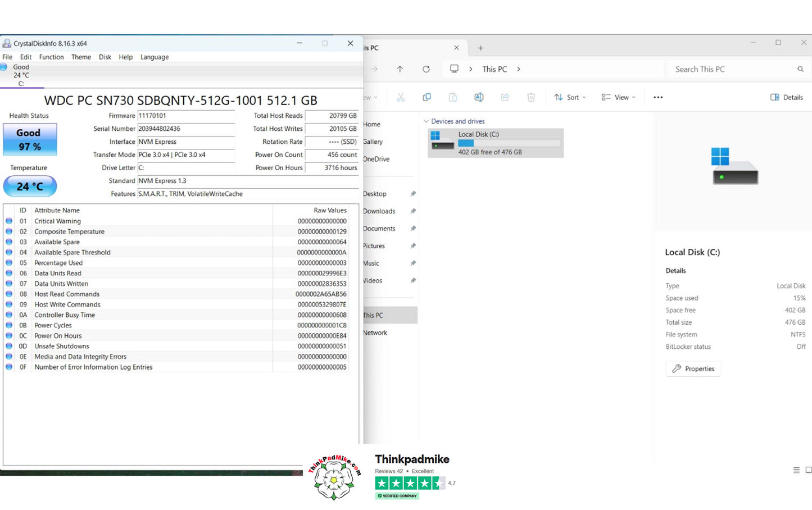
Task: Click the Good 97 % health status button
Action: pos(30,139)
